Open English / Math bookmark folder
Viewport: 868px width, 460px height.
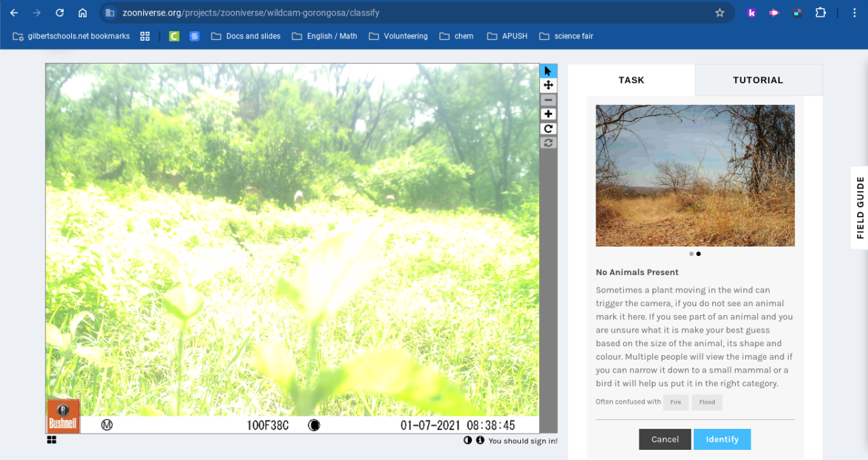tap(324, 36)
